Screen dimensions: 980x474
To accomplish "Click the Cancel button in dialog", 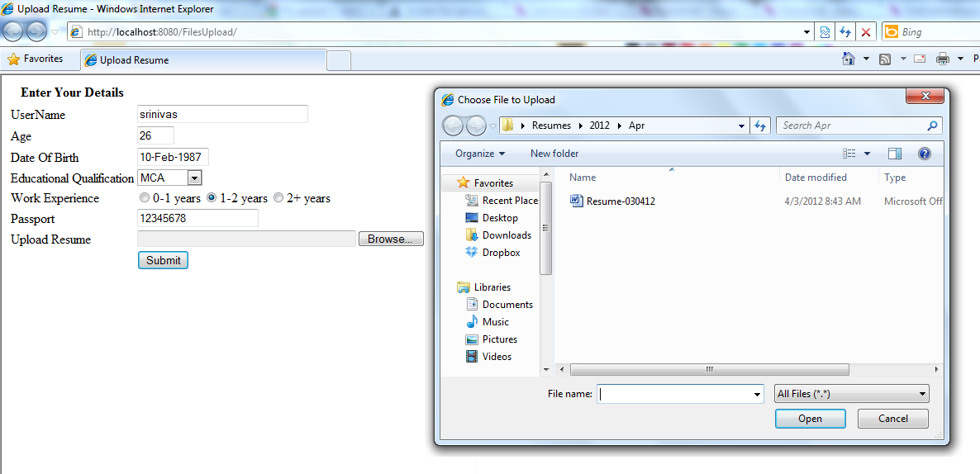I will (892, 419).
